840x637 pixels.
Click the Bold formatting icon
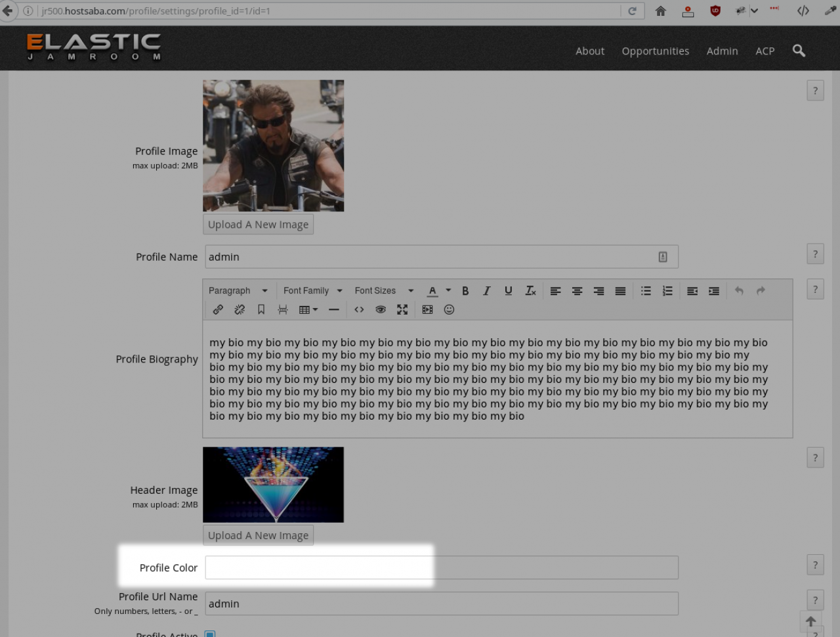pos(465,291)
